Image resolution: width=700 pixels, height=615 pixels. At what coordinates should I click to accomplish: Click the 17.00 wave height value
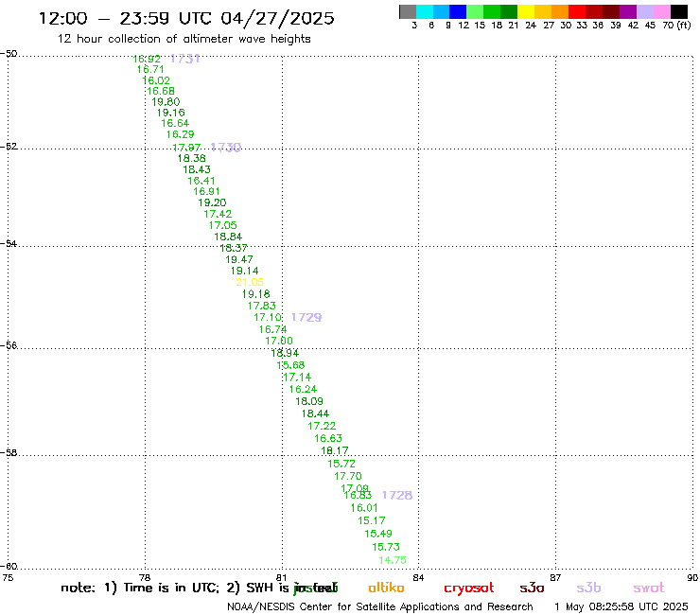pyautogui.click(x=279, y=342)
